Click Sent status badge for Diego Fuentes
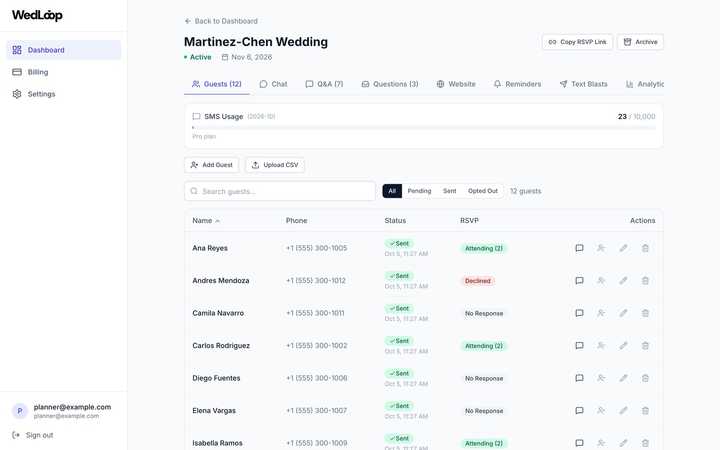This screenshot has height=450, width=720. coord(399,373)
